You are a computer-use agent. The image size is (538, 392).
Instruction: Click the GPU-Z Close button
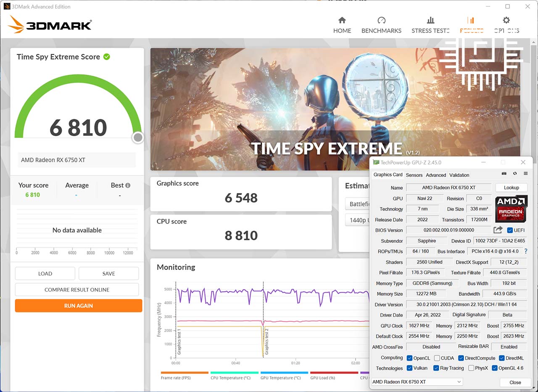515,382
